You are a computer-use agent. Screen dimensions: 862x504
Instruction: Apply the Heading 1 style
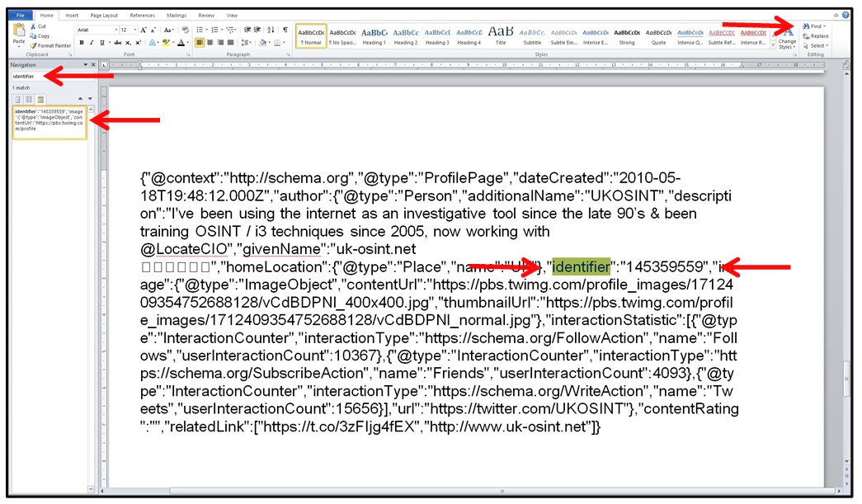click(x=374, y=36)
